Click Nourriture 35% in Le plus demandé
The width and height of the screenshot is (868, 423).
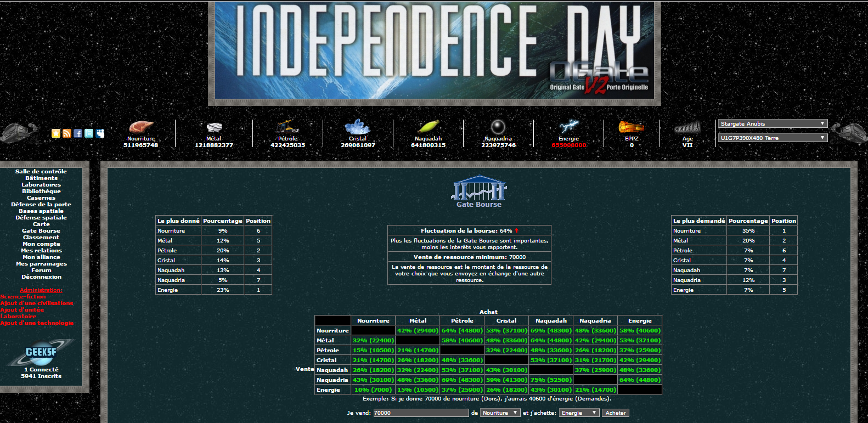(748, 230)
